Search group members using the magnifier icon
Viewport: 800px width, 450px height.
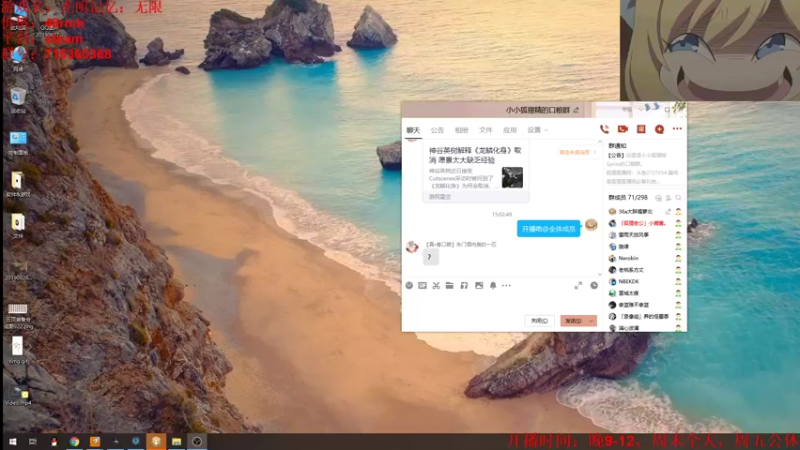pyautogui.click(x=678, y=198)
